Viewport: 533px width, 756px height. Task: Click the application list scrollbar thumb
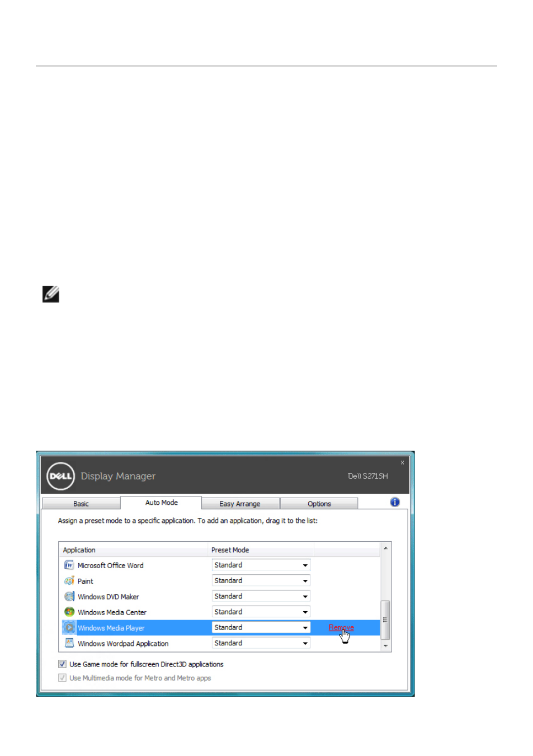pos(385,620)
